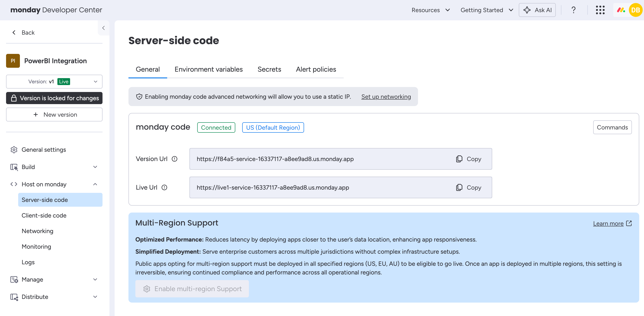Expand the Manage section chevron

pos(95,279)
